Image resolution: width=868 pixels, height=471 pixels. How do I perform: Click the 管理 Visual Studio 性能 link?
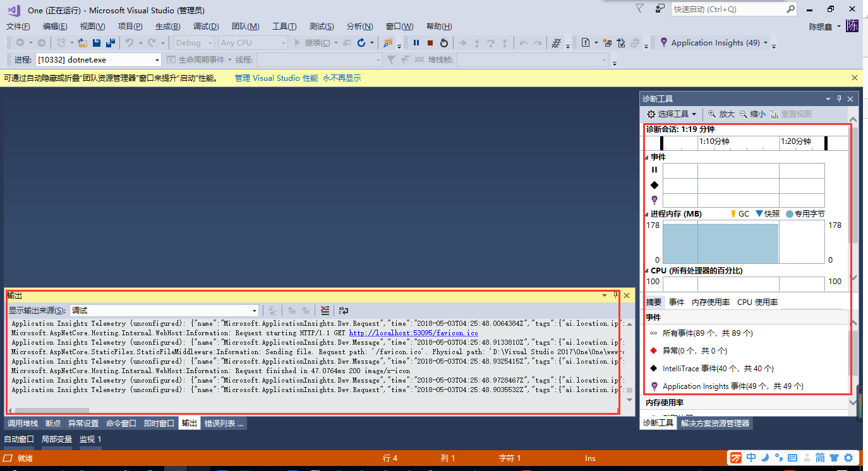point(276,78)
